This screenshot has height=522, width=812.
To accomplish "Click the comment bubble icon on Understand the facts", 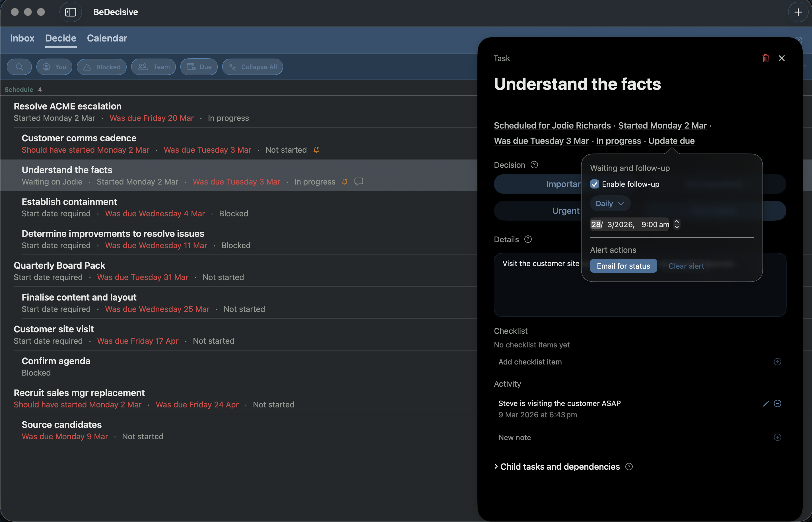I will 358,182.
